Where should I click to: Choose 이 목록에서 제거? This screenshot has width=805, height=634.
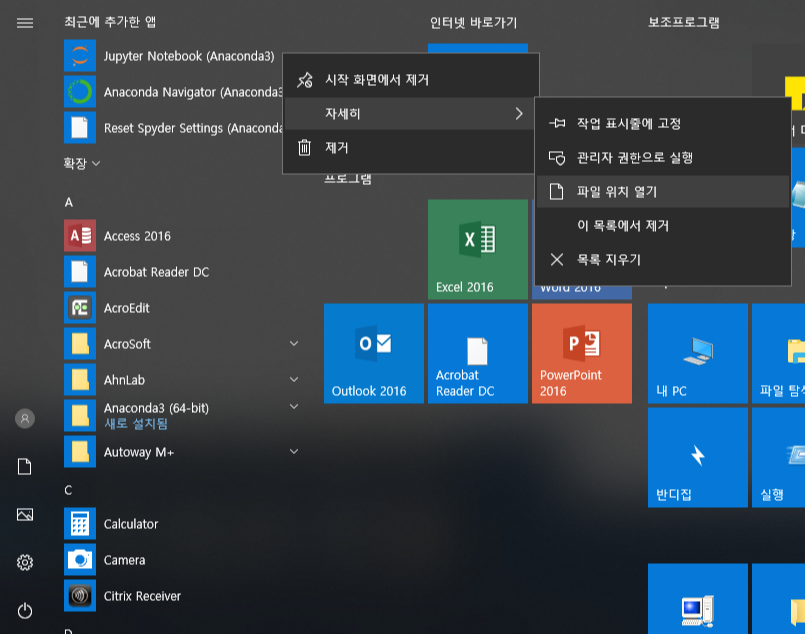pyautogui.click(x=662, y=225)
